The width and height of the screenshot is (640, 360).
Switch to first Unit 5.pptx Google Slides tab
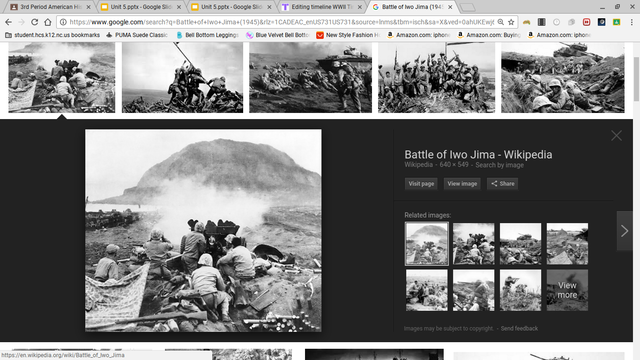pos(141,7)
